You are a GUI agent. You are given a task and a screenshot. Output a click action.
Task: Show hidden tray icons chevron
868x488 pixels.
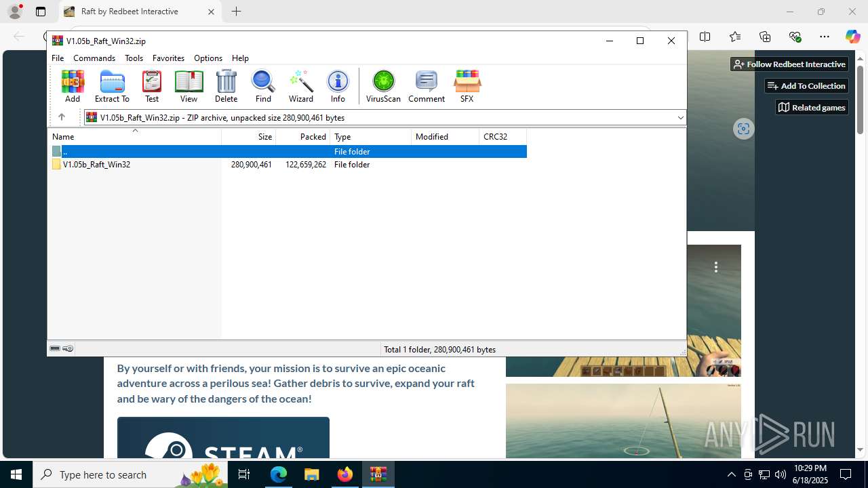click(x=731, y=474)
